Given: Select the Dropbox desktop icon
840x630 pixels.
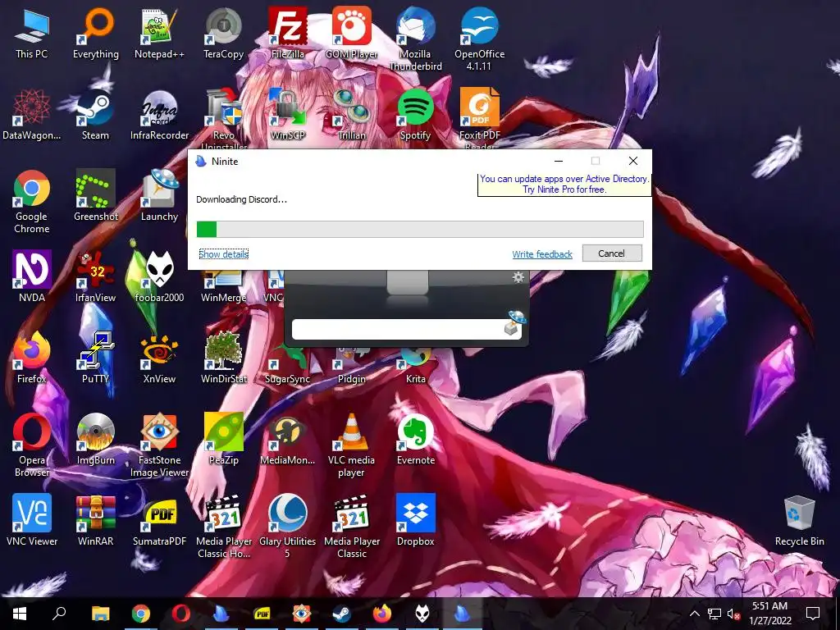Looking at the screenshot, I should pos(416,521).
